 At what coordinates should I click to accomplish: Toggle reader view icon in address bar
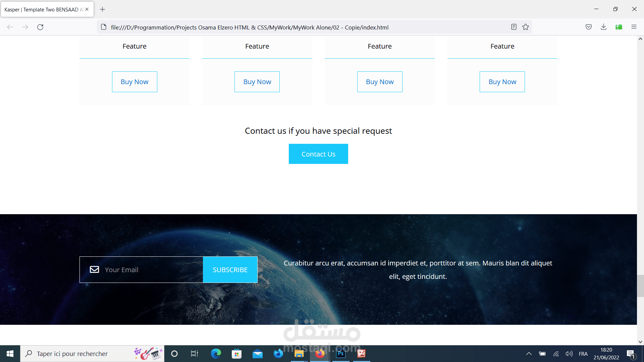pyautogui.click(x=514, y=27)
